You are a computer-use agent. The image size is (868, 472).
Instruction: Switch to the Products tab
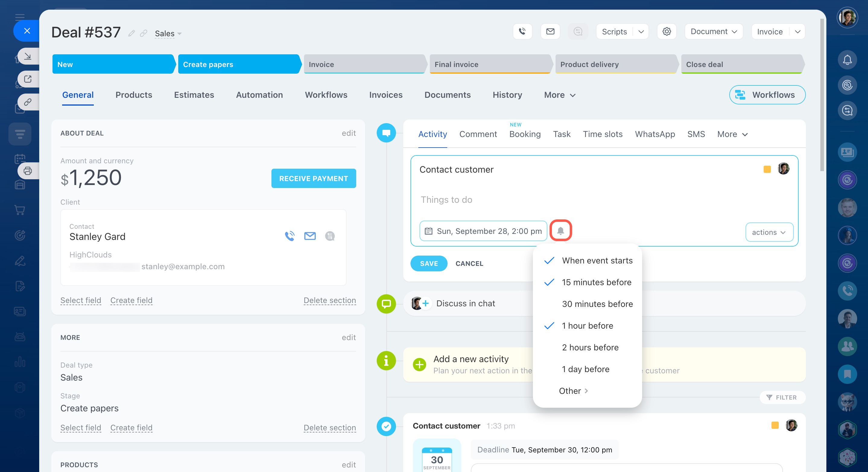click(x=134, y=95)
